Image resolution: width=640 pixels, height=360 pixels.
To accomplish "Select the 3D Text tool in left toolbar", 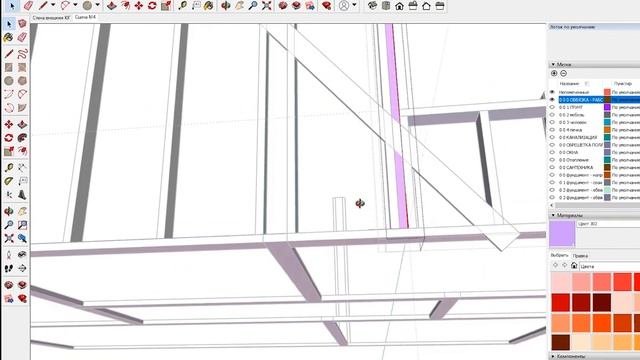I will click(x=22, y=195).
